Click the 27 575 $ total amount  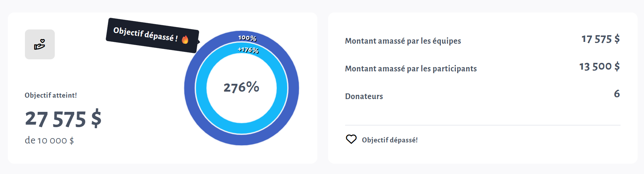click(x=63, y=119)
